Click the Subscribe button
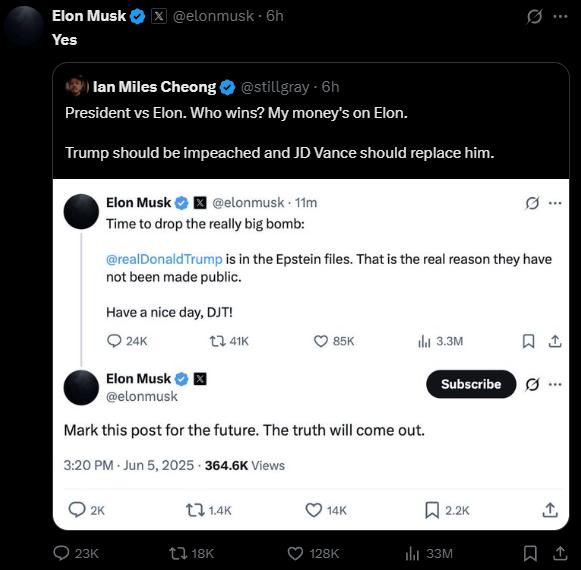The height and width of the screenshot is (570, 581). pos(471,384)
